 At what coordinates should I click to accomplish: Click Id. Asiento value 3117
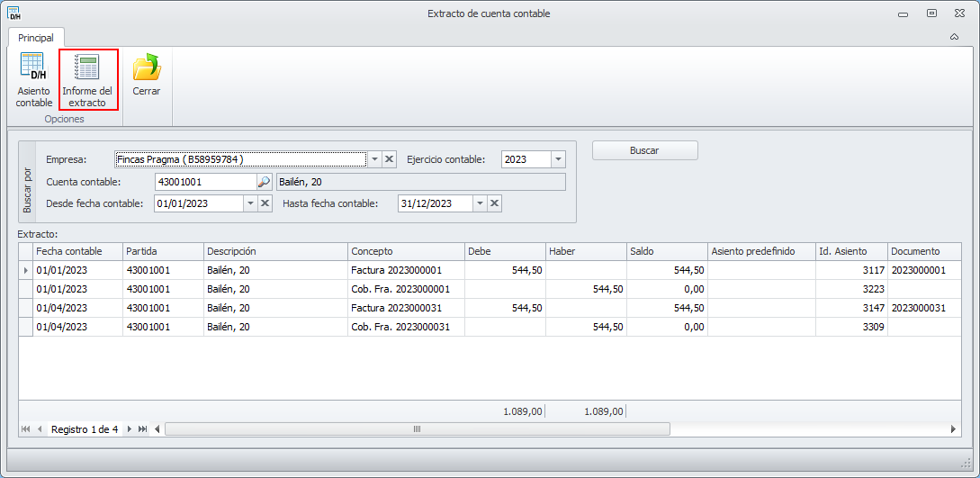[851, 271]
